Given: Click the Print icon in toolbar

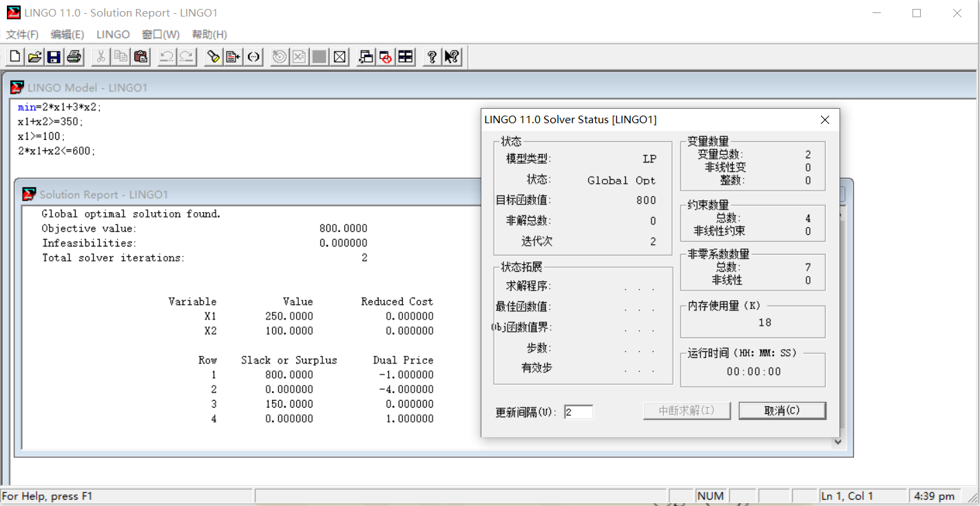Looking at the screenshot, I should point(74,57).
